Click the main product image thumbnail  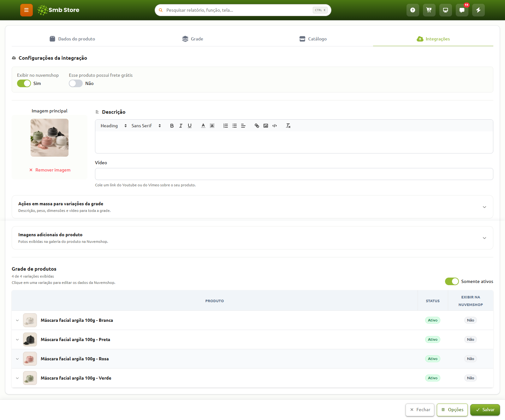click(x=50, y=138)
